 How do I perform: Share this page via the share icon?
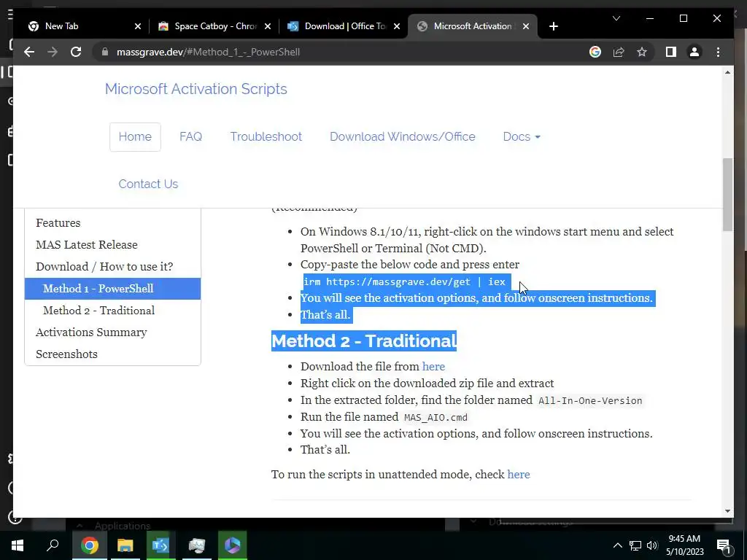619,52
